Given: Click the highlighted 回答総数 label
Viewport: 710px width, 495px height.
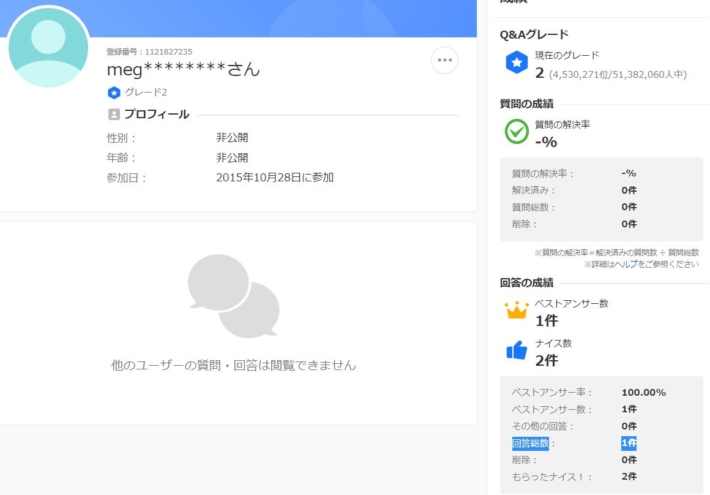Looking at the screenshot, I should (x=530, y=443).
